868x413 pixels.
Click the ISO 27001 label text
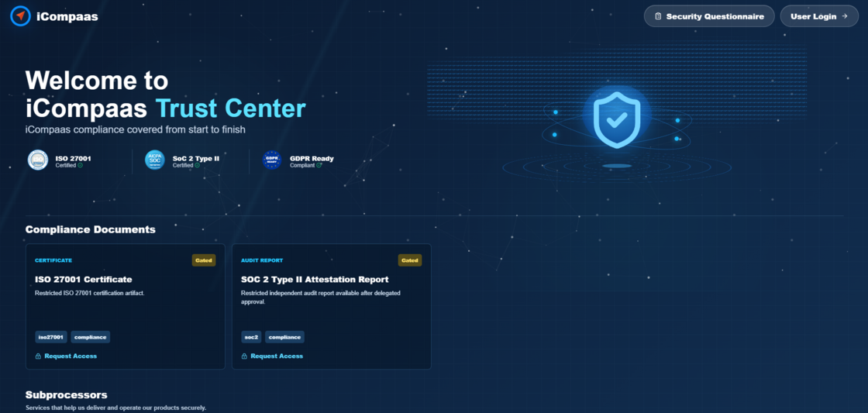(73, 158)
